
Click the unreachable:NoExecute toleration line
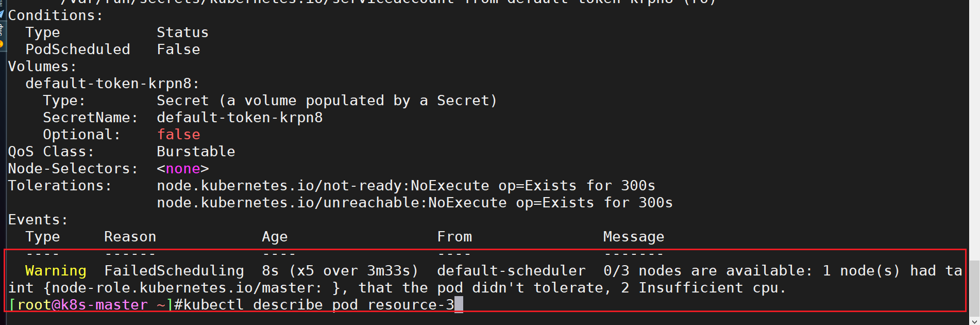point(415,202)
